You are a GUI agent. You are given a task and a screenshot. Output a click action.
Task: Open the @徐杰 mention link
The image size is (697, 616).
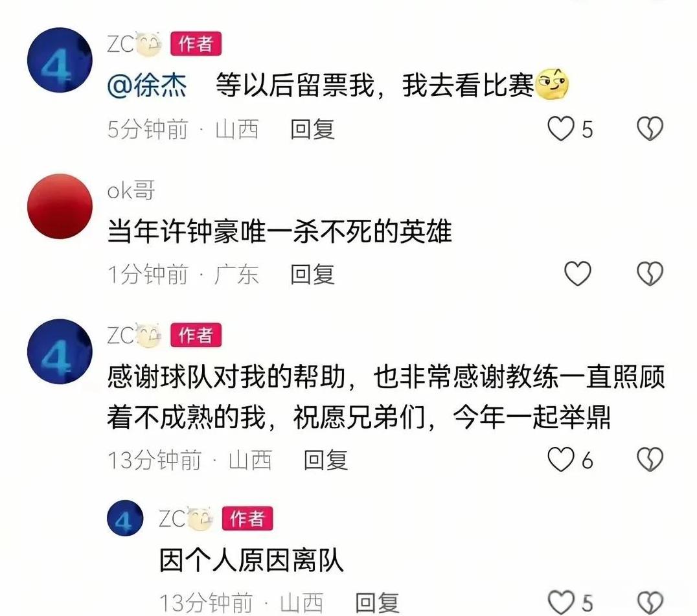pos(146,85)
